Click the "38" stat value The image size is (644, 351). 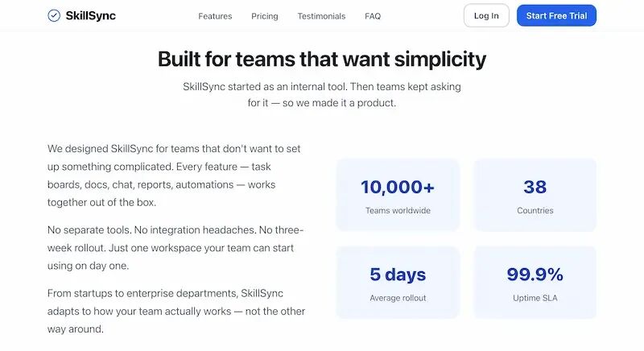535,188
